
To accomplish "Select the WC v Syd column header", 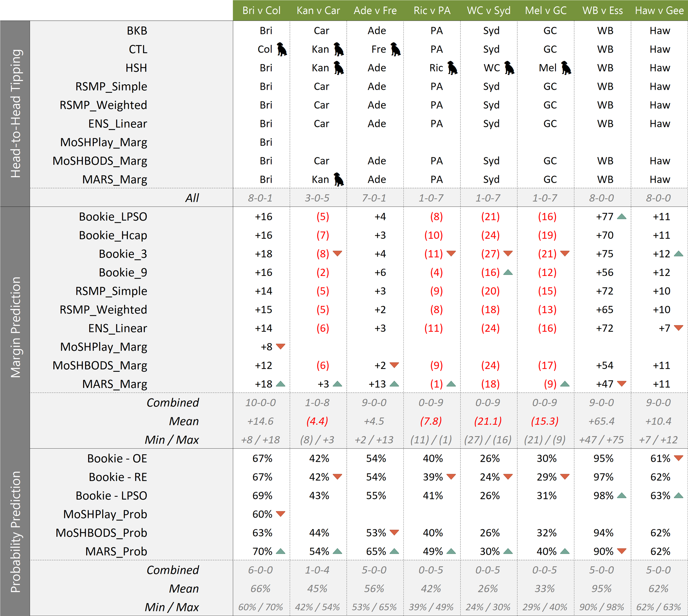I will (x=488, y=10).
